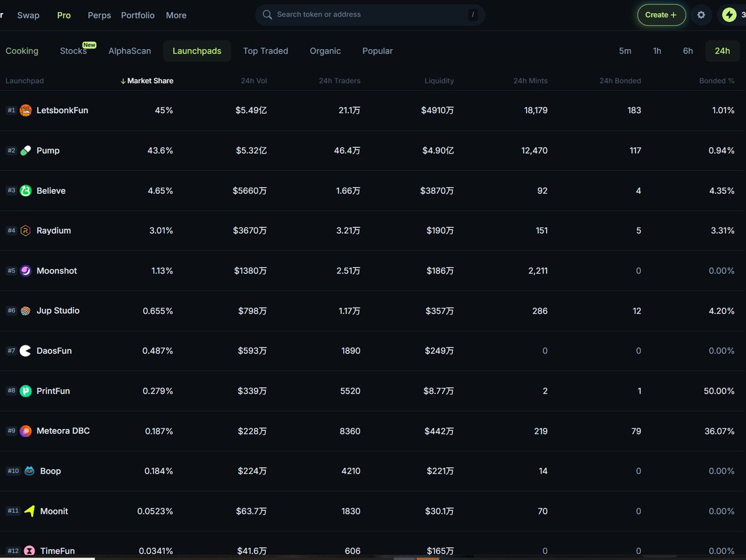This screenshot has width=746, height=560.
Task: Click the DaosFun pacman logo icon
Action: (25, 351)
